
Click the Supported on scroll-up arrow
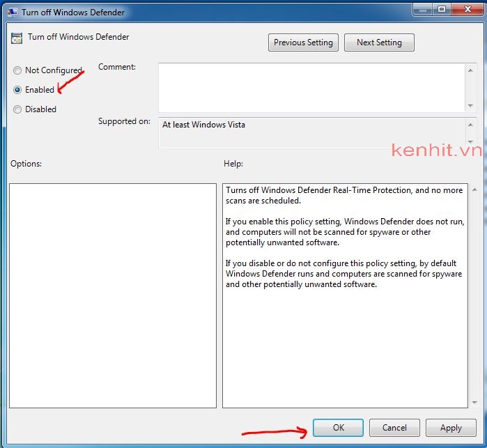471,123
